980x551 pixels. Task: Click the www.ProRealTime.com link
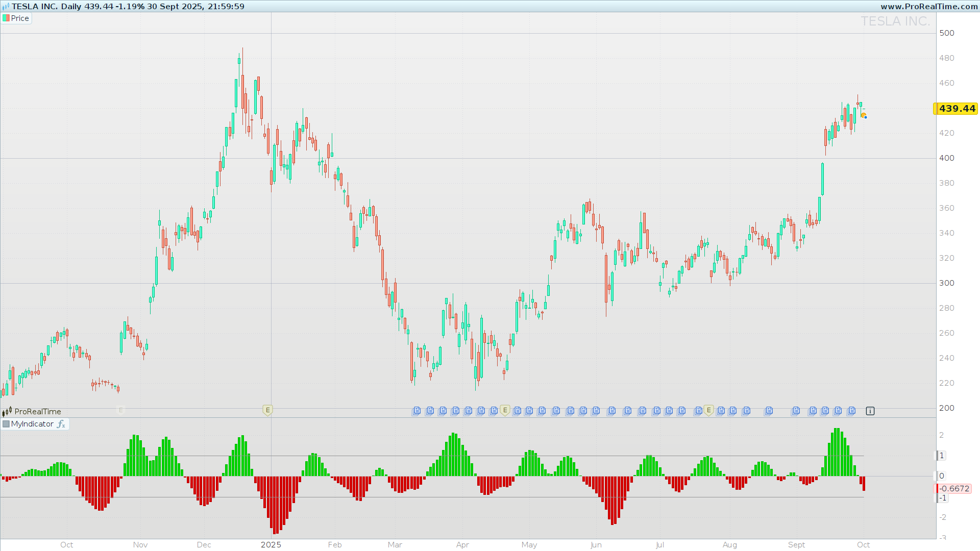[x=929, y=6]
